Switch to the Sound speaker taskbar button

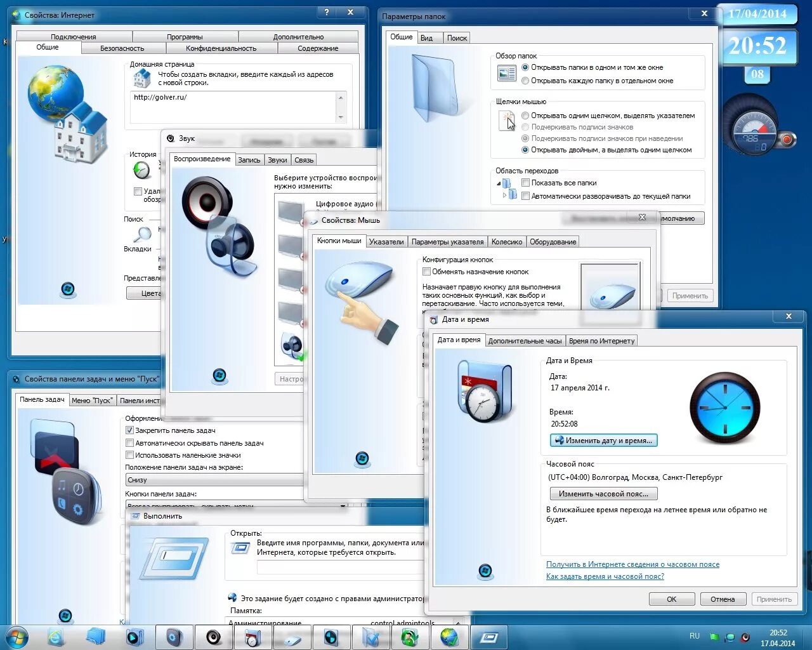(214, 637)
